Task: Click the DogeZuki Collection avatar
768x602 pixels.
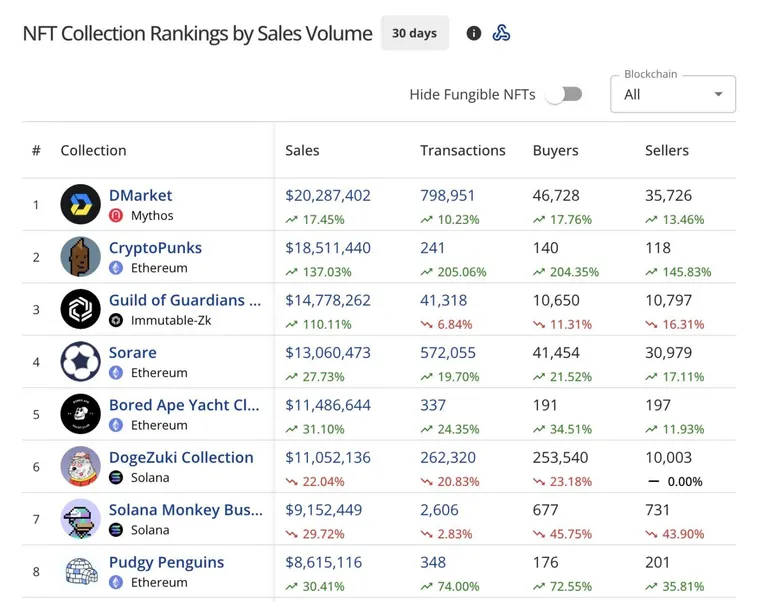Action: click(x=80, y=466)
